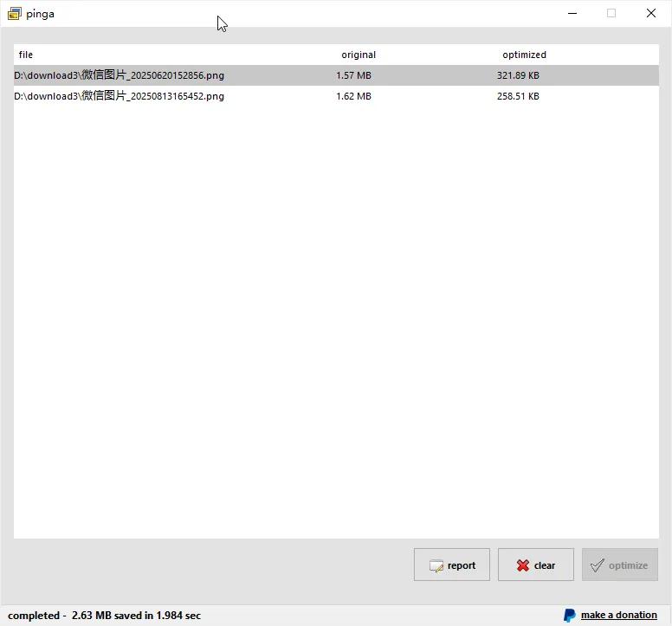Viewport: 672px width, 626px height.
Task: Click the completed status bar message
Action: point(104,616)
